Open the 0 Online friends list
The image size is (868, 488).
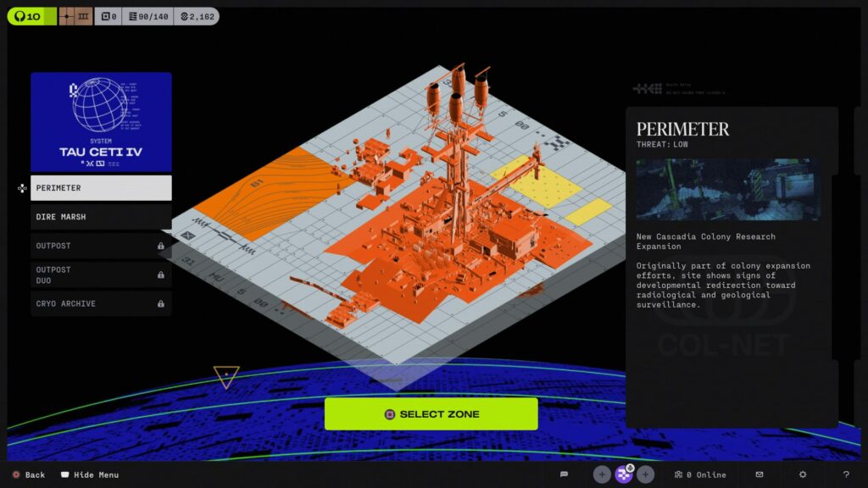(700, 474)
